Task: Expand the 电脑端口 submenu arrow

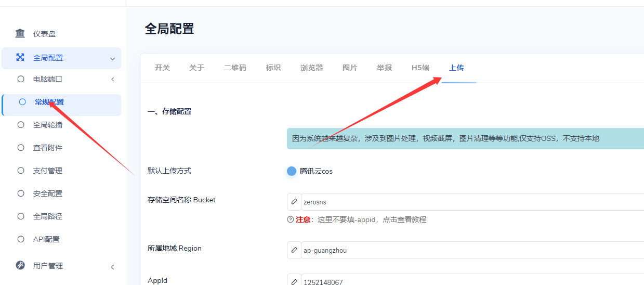Action: pyautogui.click(x=113, y=79)
